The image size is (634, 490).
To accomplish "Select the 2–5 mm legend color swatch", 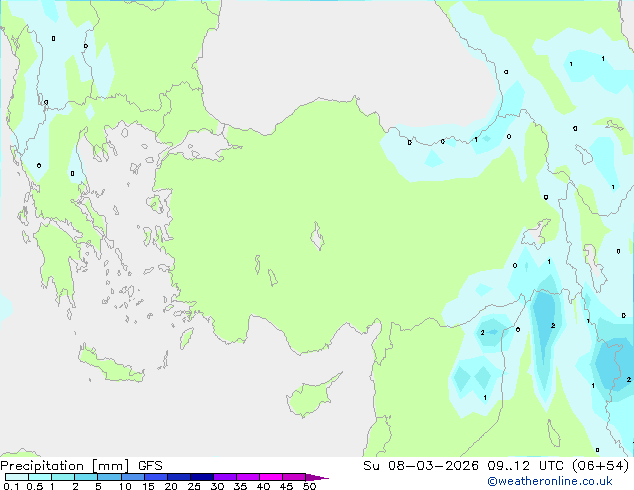I will [x=86, y=477].
